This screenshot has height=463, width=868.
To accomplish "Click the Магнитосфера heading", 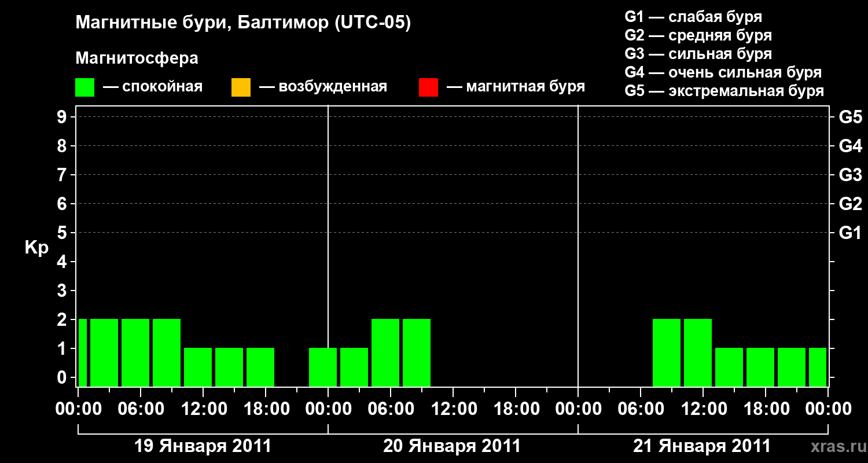I will [x=137, y=58].
